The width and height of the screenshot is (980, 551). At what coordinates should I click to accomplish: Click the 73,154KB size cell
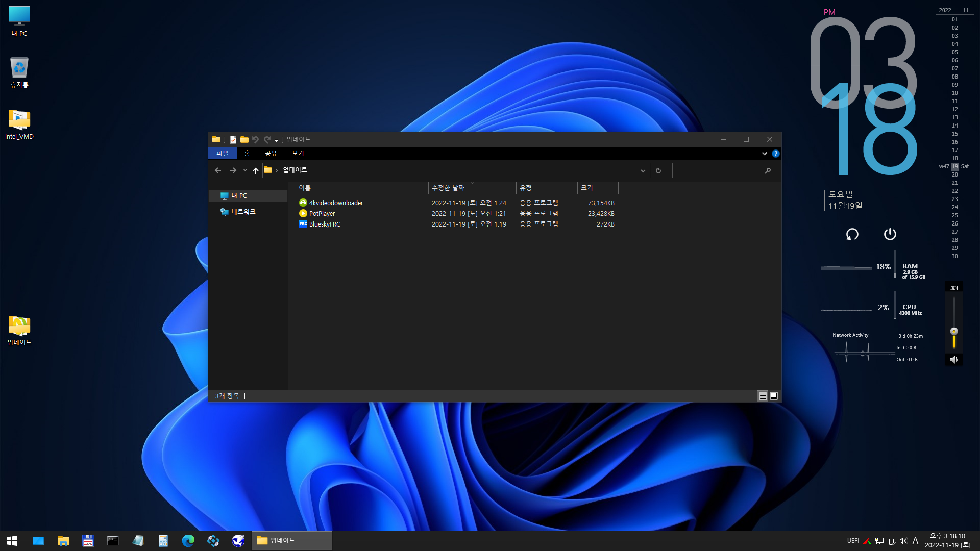click(x=601, y=203)
